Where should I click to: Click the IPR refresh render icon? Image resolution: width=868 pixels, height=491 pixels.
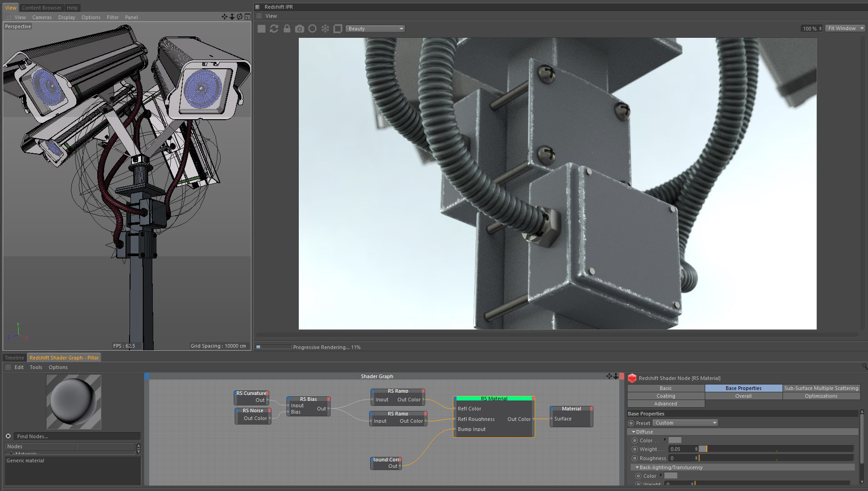point(274,29)
